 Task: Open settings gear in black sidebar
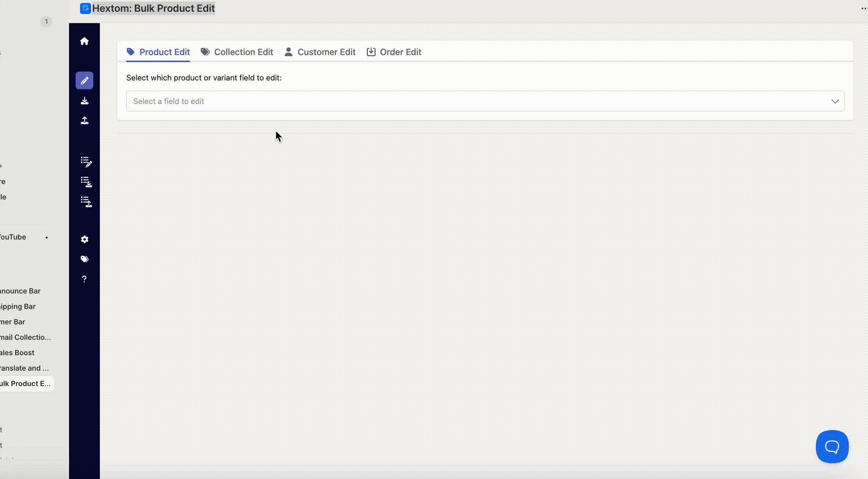(x=84, y=239)
